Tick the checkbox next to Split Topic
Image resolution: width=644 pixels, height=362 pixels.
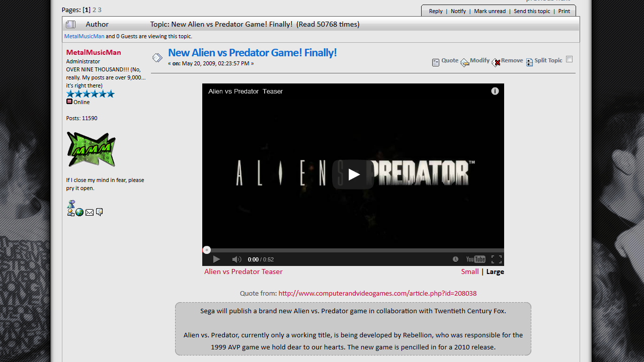(570, 59)
